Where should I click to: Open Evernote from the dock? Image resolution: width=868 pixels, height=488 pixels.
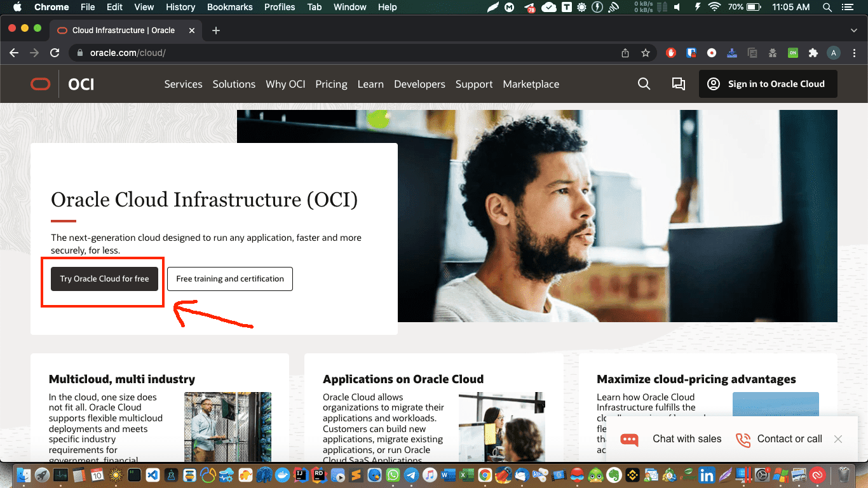[x=614, y=475]
